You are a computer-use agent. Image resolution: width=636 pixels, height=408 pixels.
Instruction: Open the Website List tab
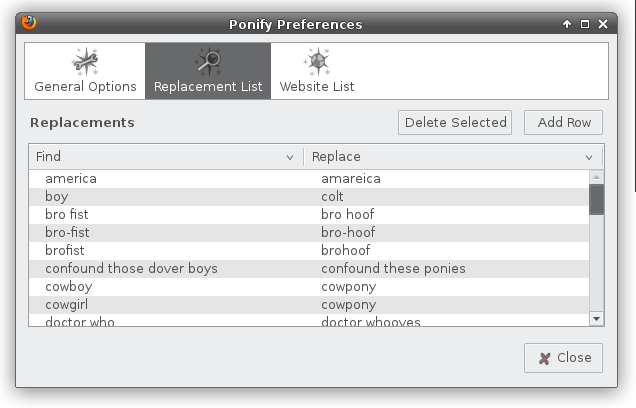coord(316,71)
